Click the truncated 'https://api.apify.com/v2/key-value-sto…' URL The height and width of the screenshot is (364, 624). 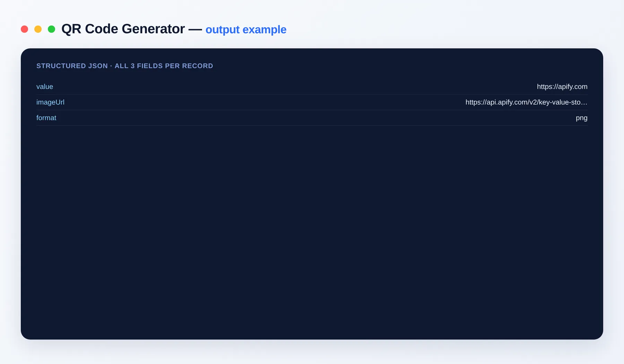526,102
